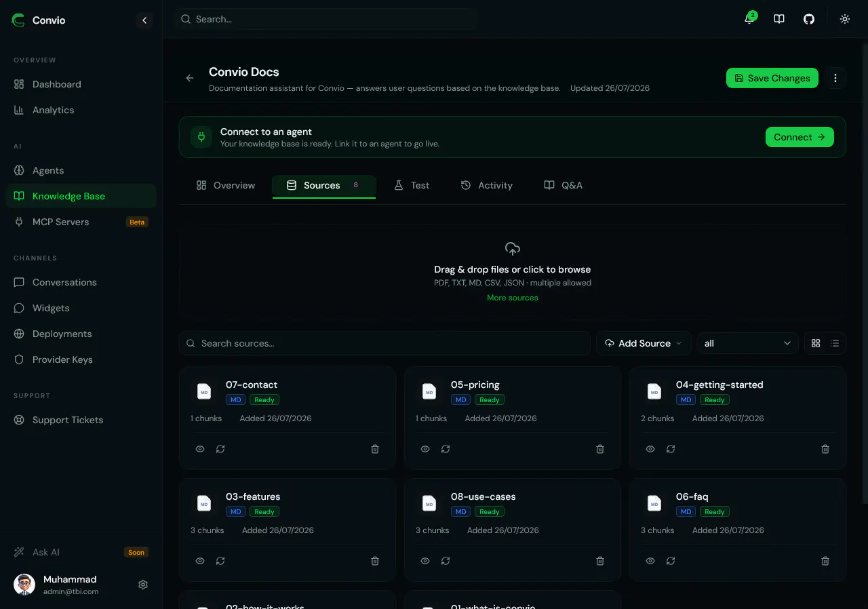
Task: Click the Connect button in the banner
Action: click(x=800, y=137)
